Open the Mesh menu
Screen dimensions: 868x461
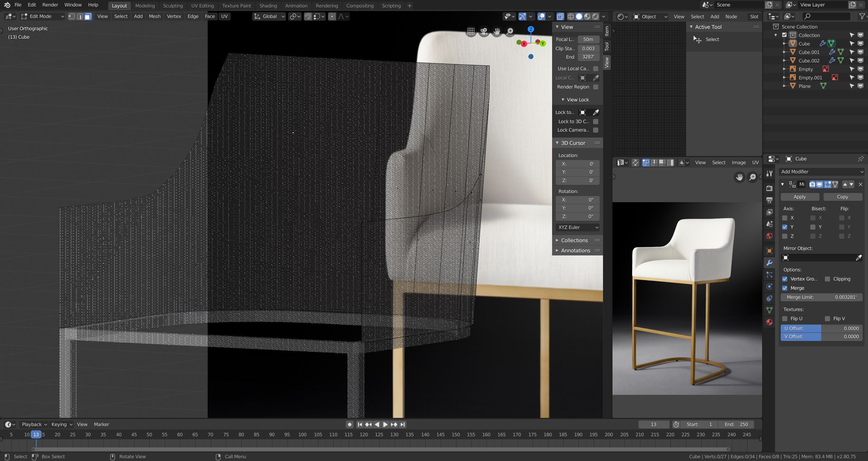pyautogui.click(x=154, y=16)
